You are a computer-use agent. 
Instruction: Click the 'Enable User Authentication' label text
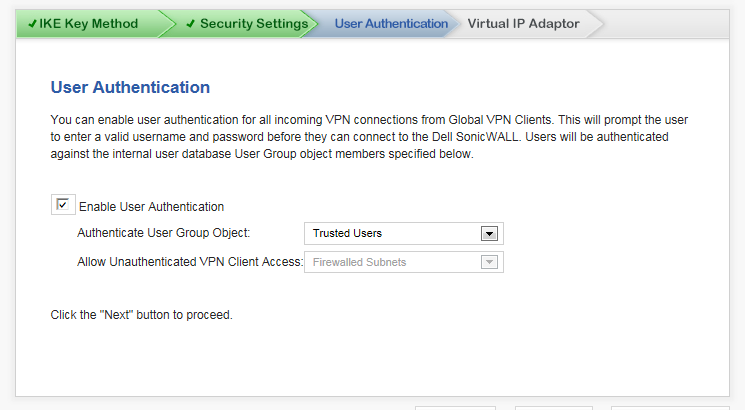(x=151, y=207)
